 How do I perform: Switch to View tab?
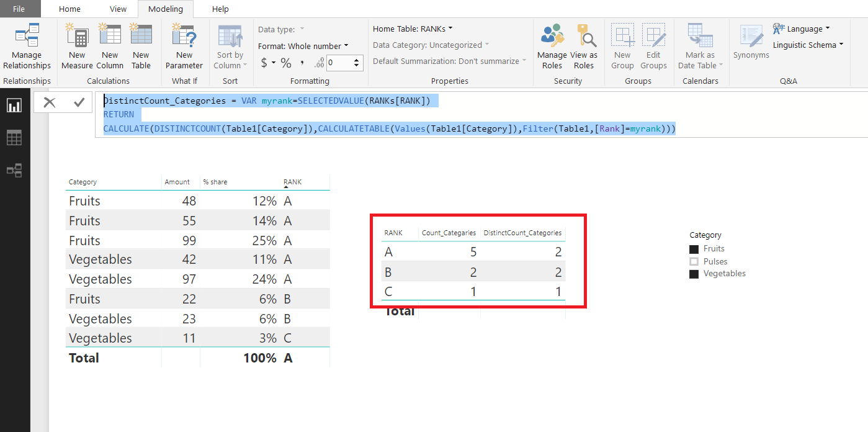point(118,9)
